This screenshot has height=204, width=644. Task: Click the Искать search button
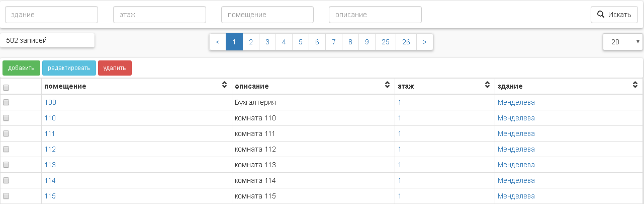(x=614, y=15)
